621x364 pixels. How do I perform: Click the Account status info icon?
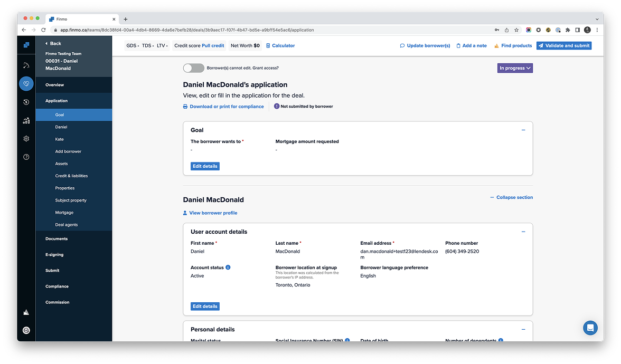[228, 267]
